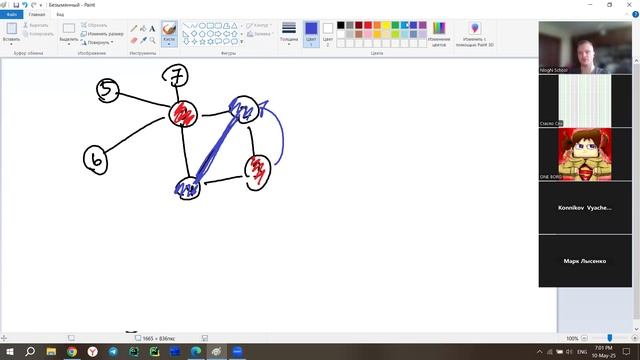This screenshot has height=360, width=640.
Task: Choose the Pentagon shape
Action: pyautogui.click(x=202, y=34)
